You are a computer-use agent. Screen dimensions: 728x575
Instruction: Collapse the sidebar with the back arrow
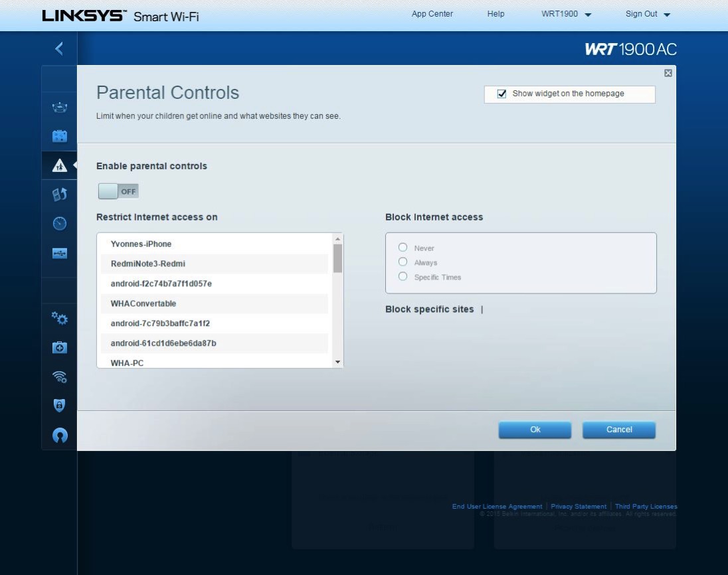(59, 48)
